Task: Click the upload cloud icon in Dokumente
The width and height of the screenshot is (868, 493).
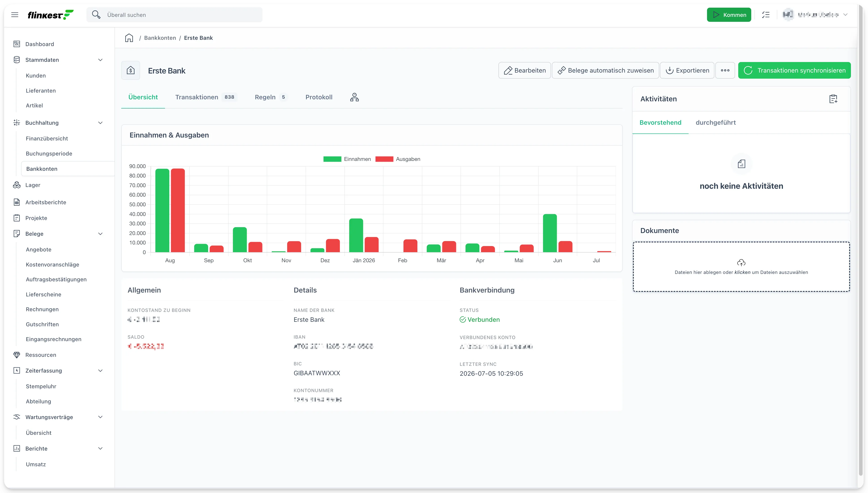Action: coord(741,263)
